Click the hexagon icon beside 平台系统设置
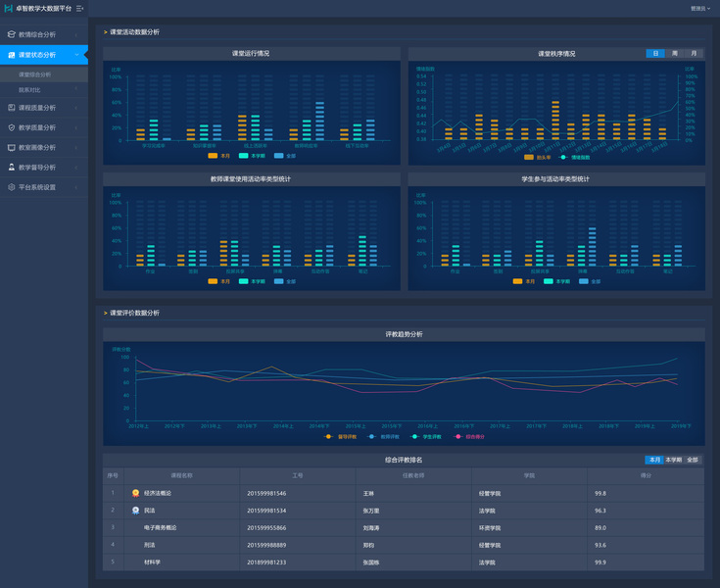Image resolution: width=720 pixels, height=588 pixels. (x=12, y=187)
